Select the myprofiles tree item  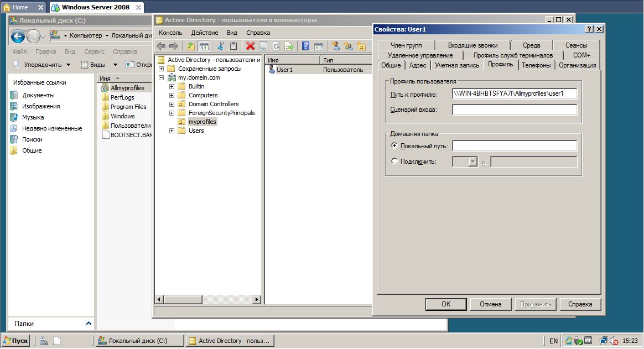(x=202, y=122)
